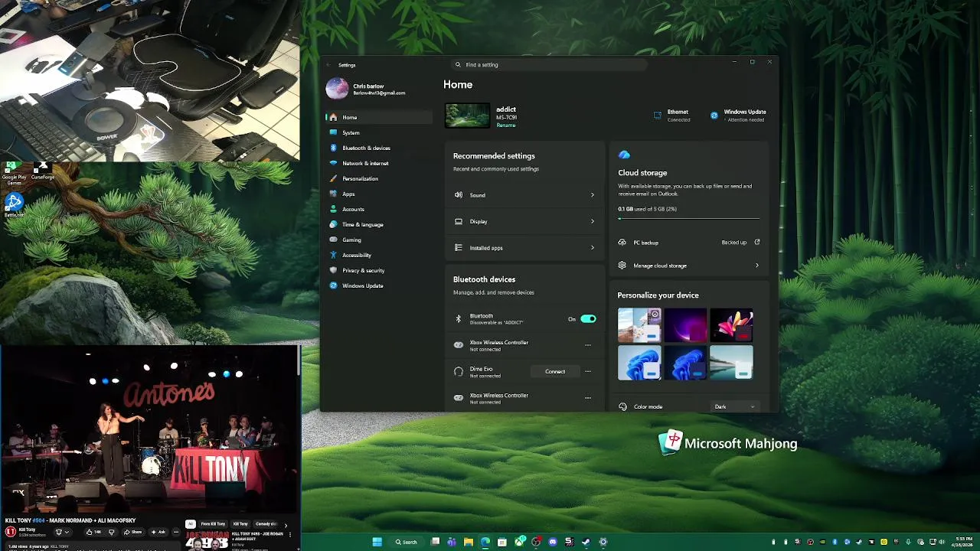Click the Gaming sidebar icon
Image resolution: width=980 pixels, height=551 pixels.
(333, 240)
